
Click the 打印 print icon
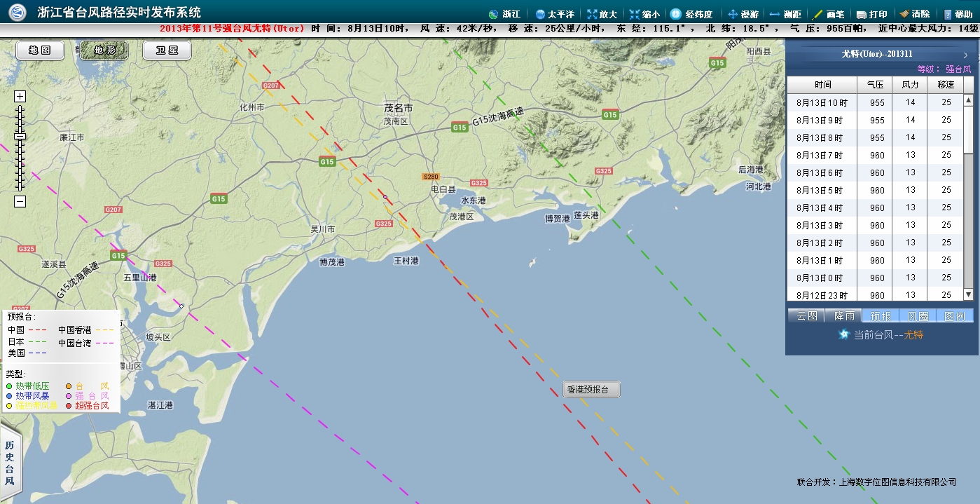click(862, 14)
